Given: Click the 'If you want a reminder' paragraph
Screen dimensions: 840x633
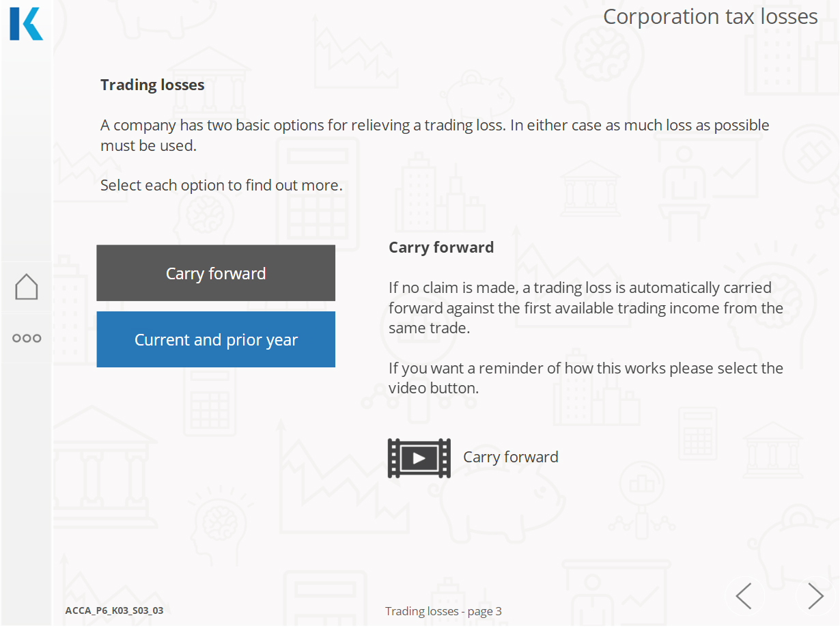Looking at the screenshot, I should tap(586, 378).
